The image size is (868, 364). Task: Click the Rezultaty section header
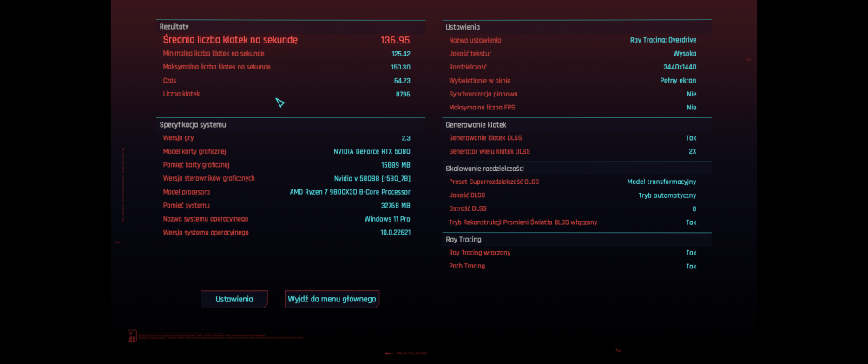174,27
